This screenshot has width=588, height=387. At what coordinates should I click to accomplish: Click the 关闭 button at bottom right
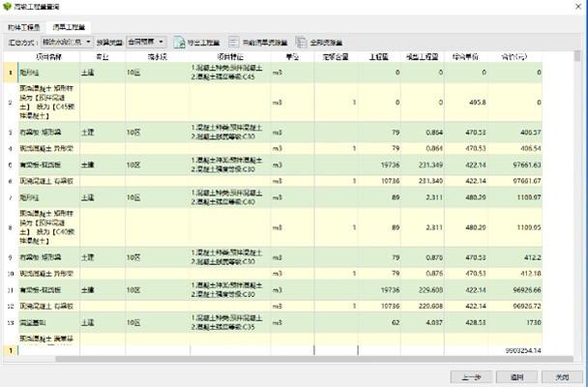coord(556,375)
